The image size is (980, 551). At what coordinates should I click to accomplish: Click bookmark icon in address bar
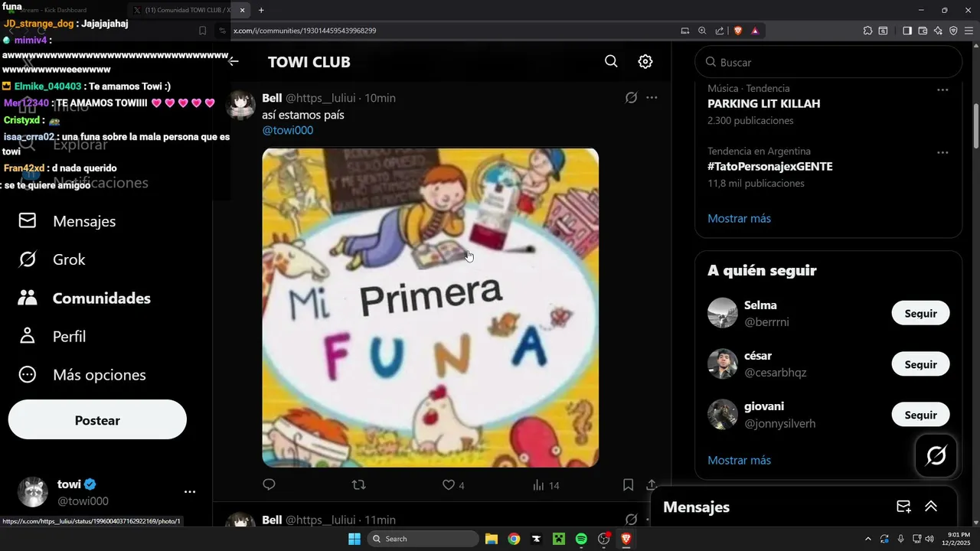tap(202, 31)
